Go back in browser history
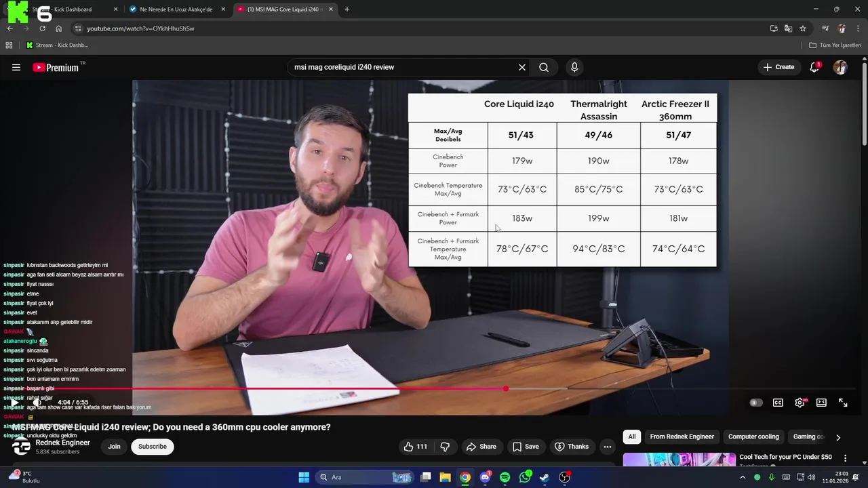The width and height of the screenshot is (868, 488). pos(9,28)
